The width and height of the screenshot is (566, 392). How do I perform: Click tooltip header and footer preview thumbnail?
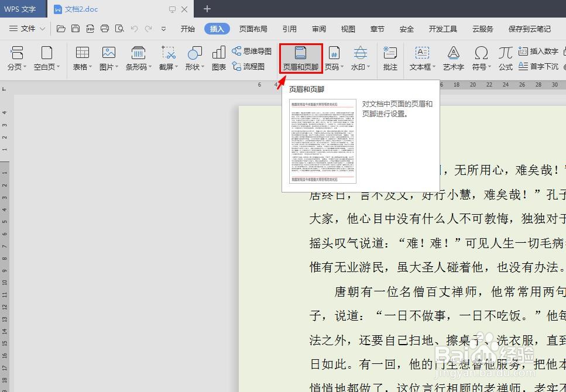point(323,142)
